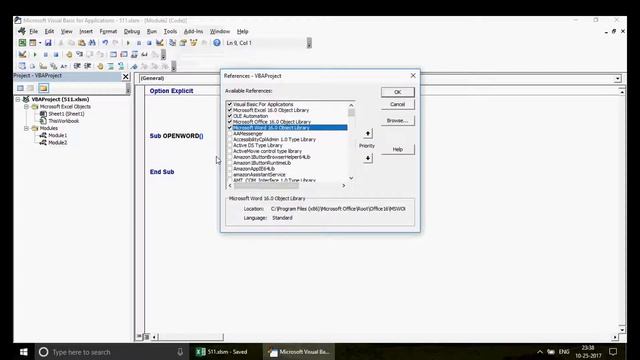The image size is (640, 360).
Task: Click the Paste icon in the Standard toolbar
Action: (82, 43)
